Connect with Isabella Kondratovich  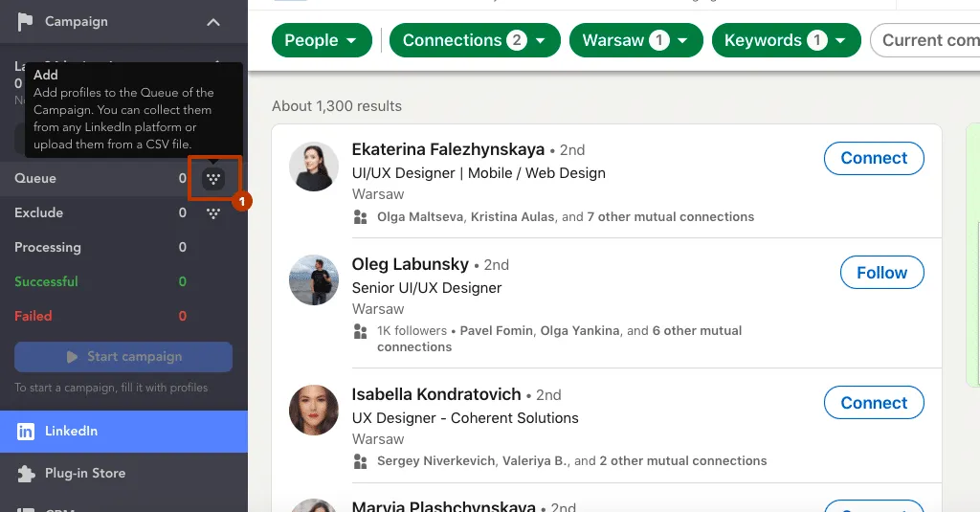coord(874,403)
